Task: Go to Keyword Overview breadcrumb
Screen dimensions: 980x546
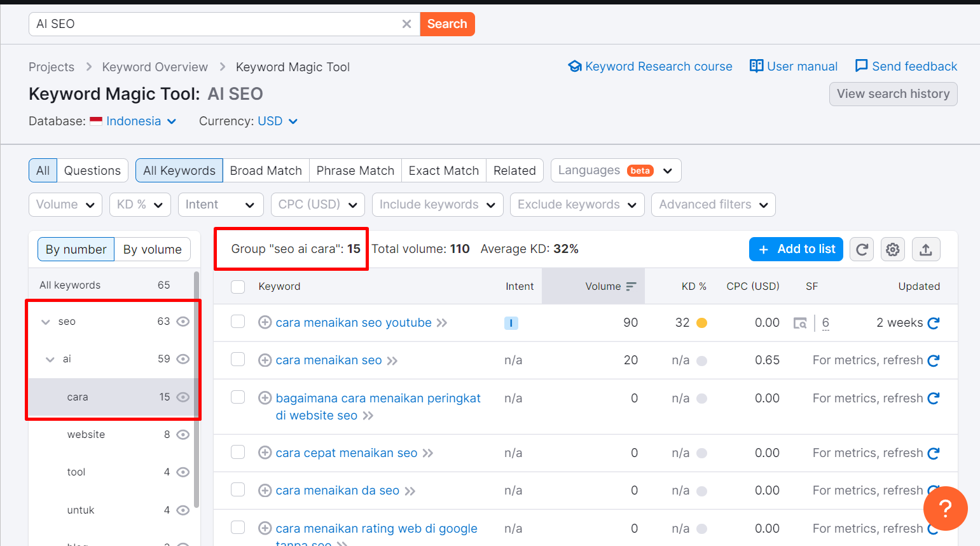Action: 155,67
